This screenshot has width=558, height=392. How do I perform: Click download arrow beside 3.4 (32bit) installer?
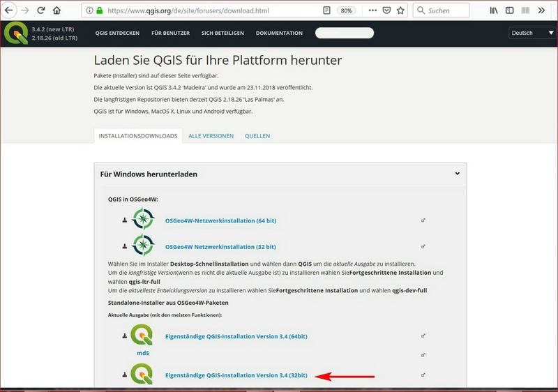(125, 375)
